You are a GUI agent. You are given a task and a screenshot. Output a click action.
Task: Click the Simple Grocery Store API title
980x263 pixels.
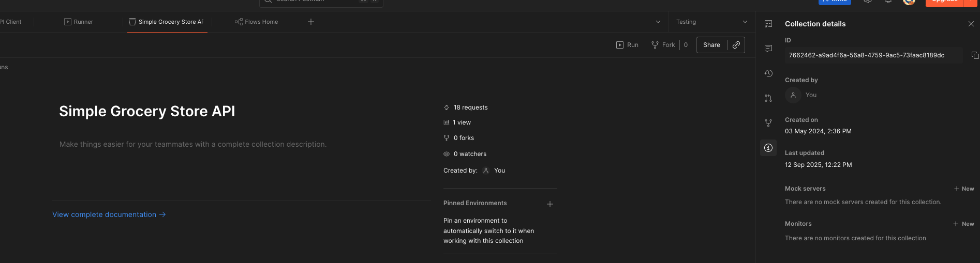coord(147,111)
